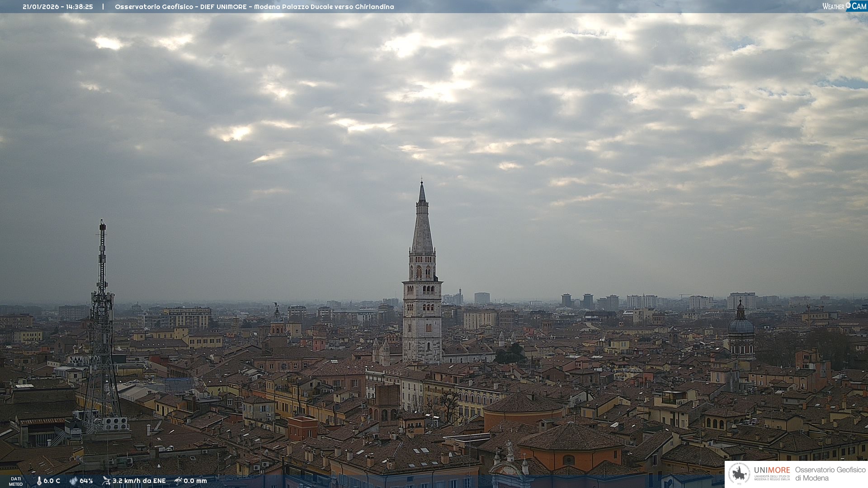The image size is (868, 488).
Task: Click the WeatherCam logo
Action: click(844, 6)
